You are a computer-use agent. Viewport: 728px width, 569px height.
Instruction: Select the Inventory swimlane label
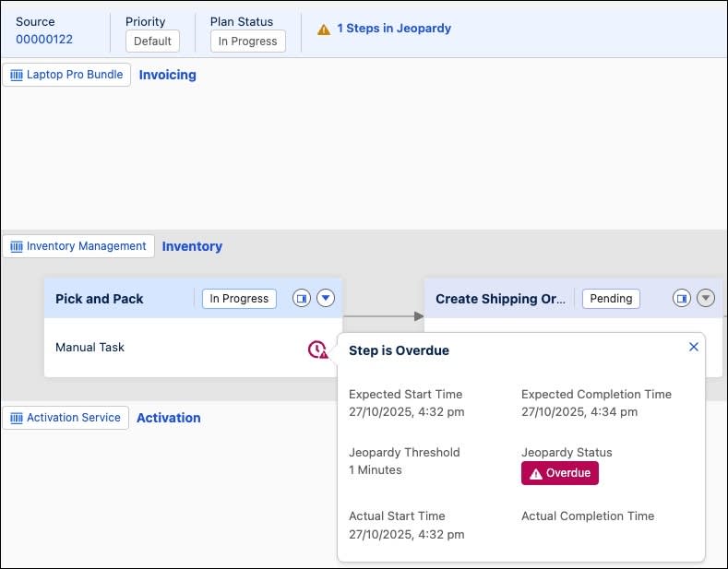point(192,246)
